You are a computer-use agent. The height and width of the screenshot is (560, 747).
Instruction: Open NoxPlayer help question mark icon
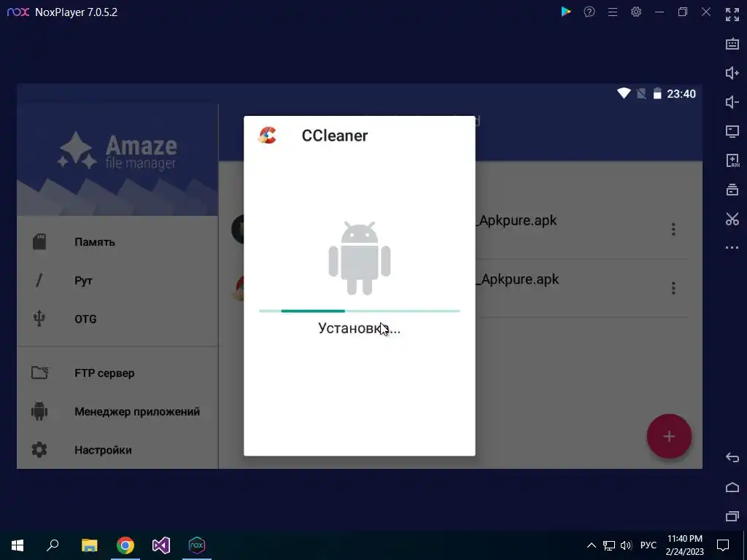pyautogui.click(x=589, y=12)
